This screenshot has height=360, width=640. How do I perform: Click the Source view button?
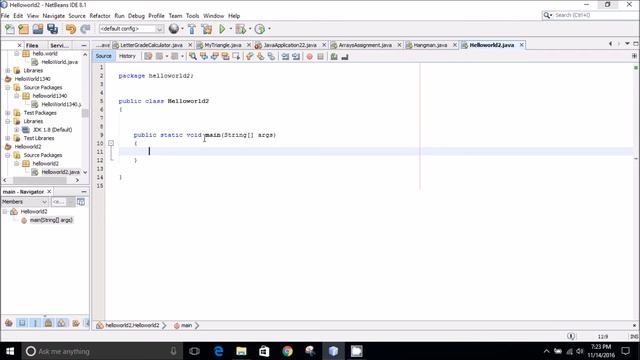(x=103, y=56)
